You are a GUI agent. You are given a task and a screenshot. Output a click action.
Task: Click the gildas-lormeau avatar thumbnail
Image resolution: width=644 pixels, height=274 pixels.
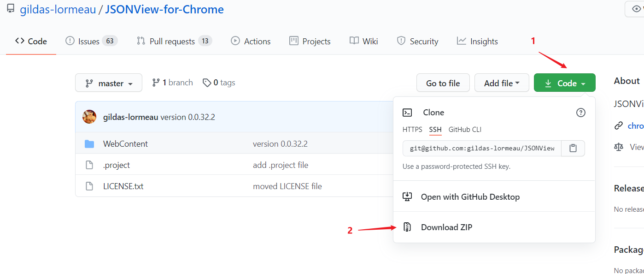pyautogui.click(x=89, y=117)
